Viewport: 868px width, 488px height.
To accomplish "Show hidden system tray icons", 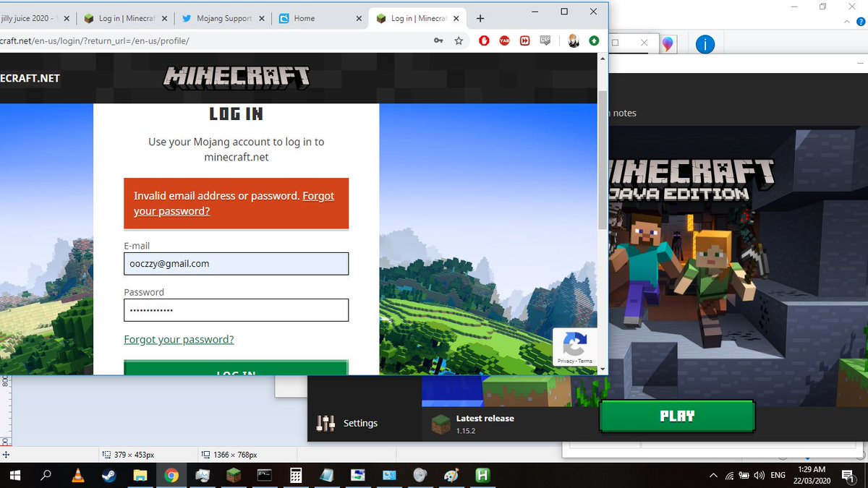I will tap(713, 476).
